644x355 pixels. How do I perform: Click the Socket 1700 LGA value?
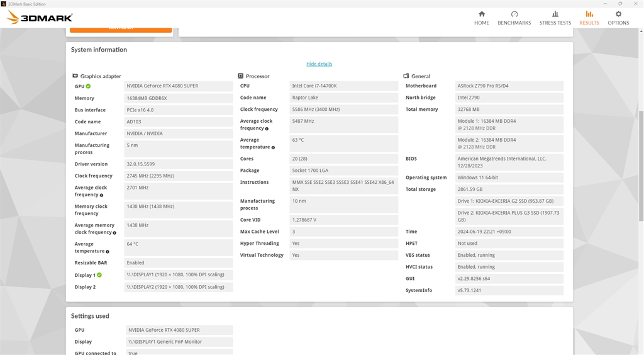click(x=344, y=171)
